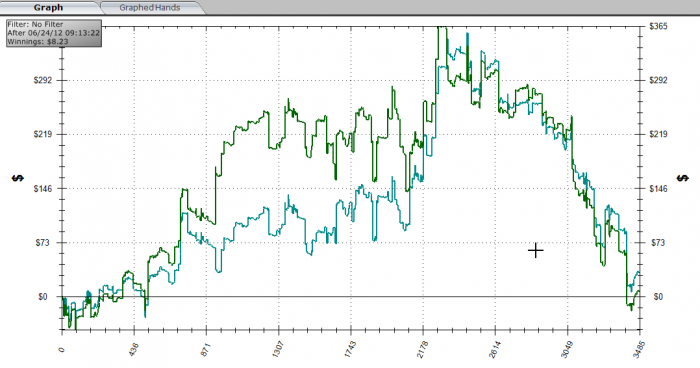Click the left axis $219 label
This screenshot has width=700, height=368.
(x=42, y=134)
